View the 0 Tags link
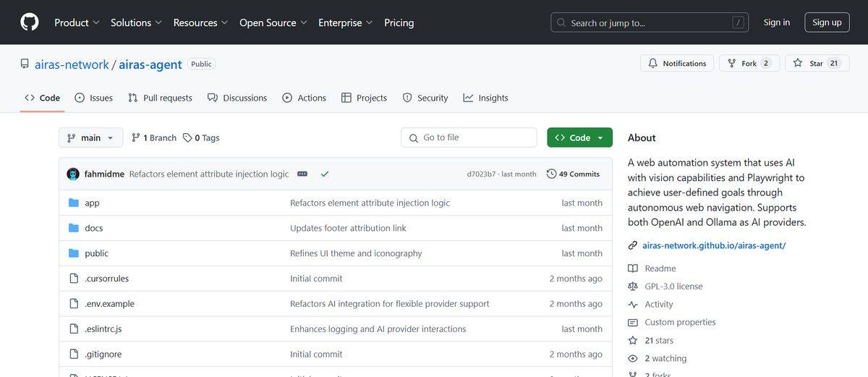This screenshot has height=377, width=868. pos(201,137)
